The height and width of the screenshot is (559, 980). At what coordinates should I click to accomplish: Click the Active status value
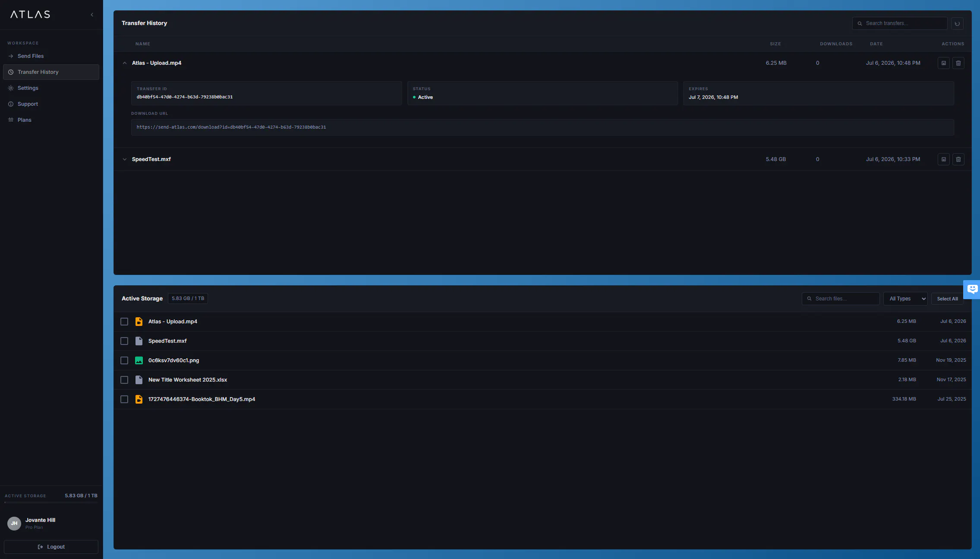click(423, 98)
